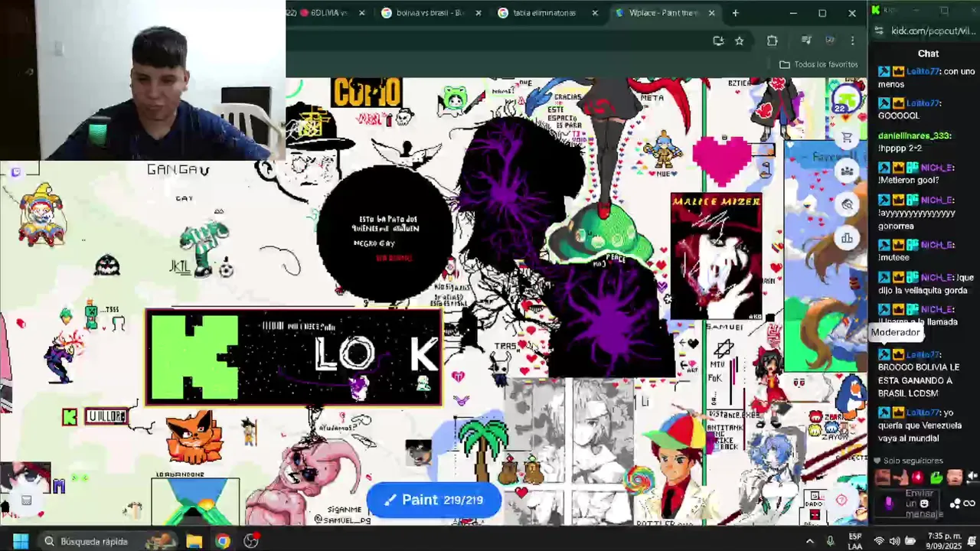This screenshot has width=980, height=551.
Task: Show hidden system tray icons chevron
Action: click(x=809, y=541)
